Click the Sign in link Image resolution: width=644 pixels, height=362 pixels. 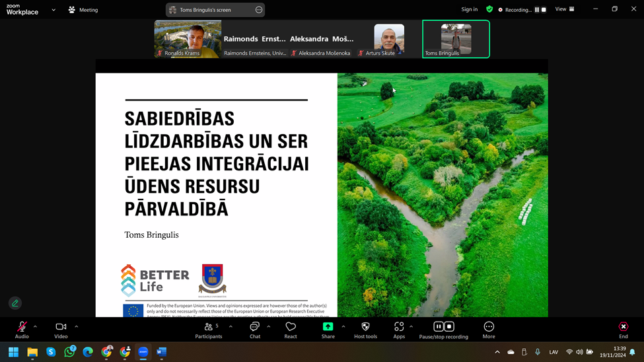[470, 9]
